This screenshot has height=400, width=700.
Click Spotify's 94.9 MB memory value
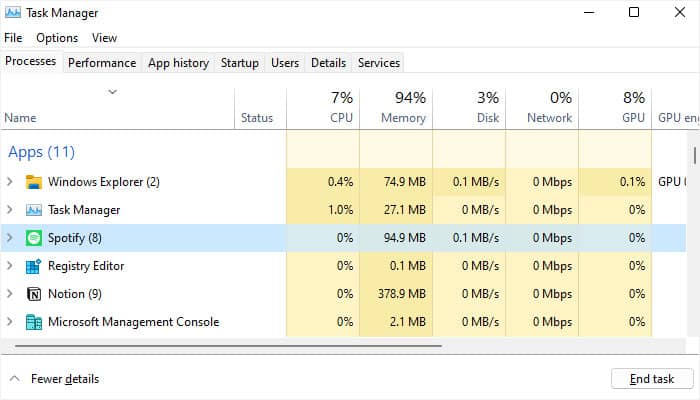point(405,238)
